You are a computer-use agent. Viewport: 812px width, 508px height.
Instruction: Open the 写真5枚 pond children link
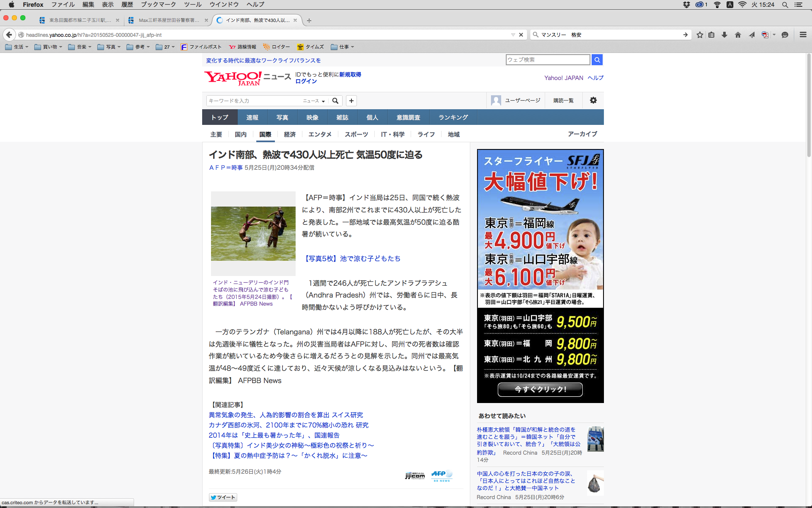[353, 258]
